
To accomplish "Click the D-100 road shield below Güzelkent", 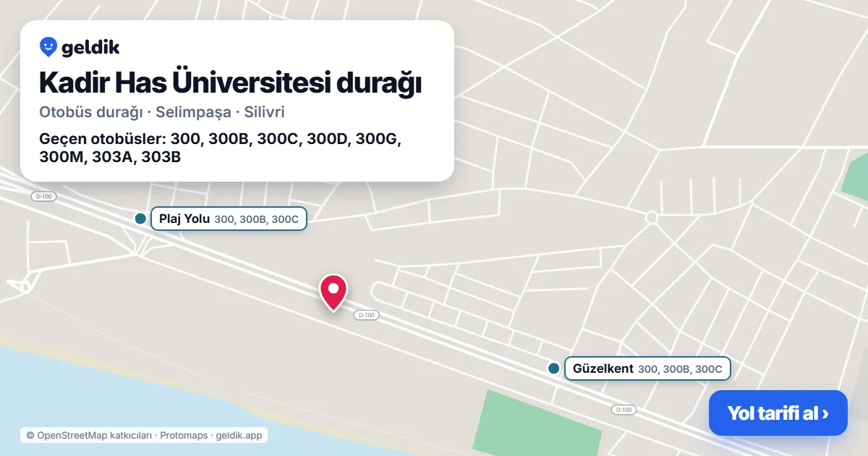I will coord(624,410).
